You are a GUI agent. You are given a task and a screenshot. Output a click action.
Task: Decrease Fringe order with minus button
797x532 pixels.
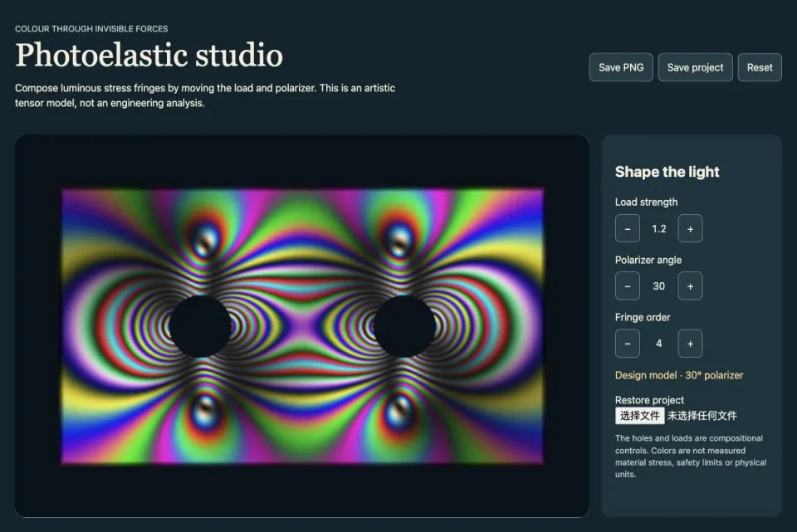[x=628, y=344]
